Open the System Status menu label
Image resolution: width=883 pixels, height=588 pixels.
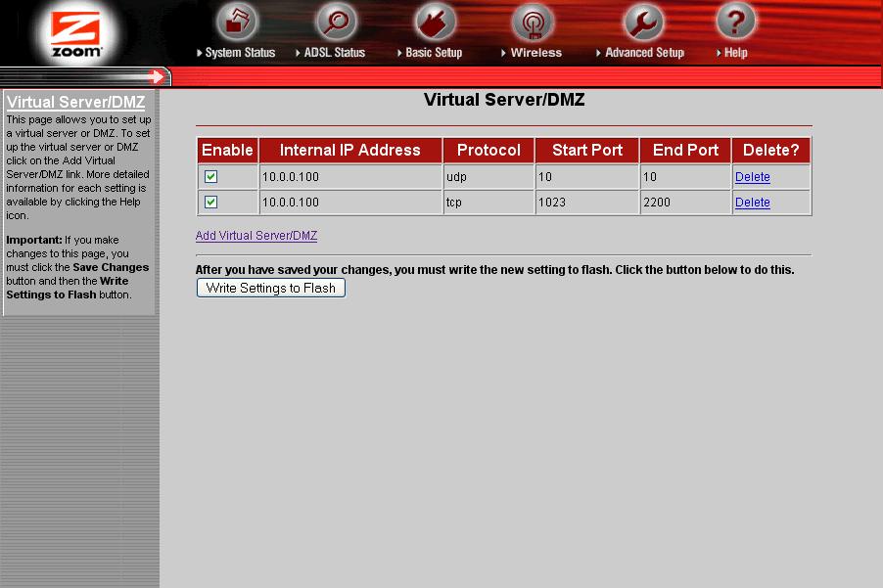(240, 52)
